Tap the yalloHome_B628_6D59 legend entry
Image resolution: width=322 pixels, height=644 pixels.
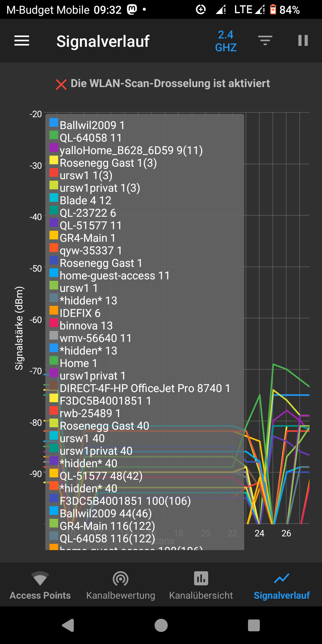(131, 151)
